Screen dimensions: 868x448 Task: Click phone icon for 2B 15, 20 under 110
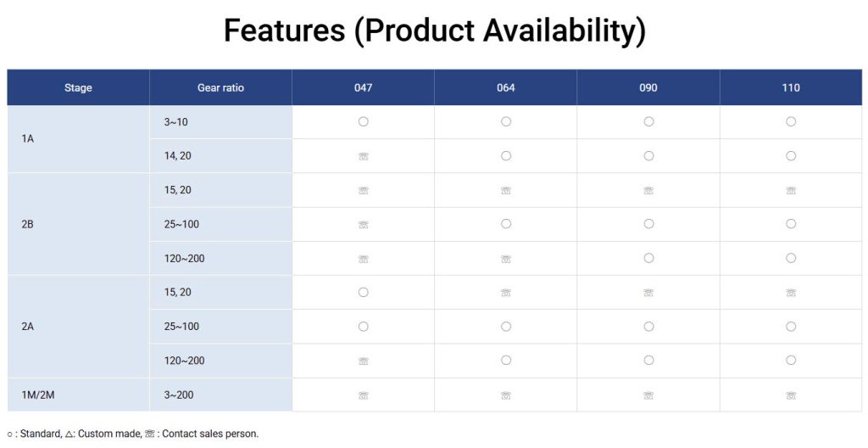click(x=791, y=190)
